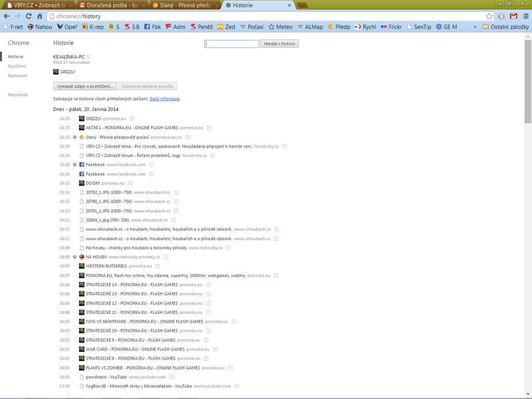Open Nastavení in the Chrome sidebar
Screen dimensions: 532x399
pos(17,75)
